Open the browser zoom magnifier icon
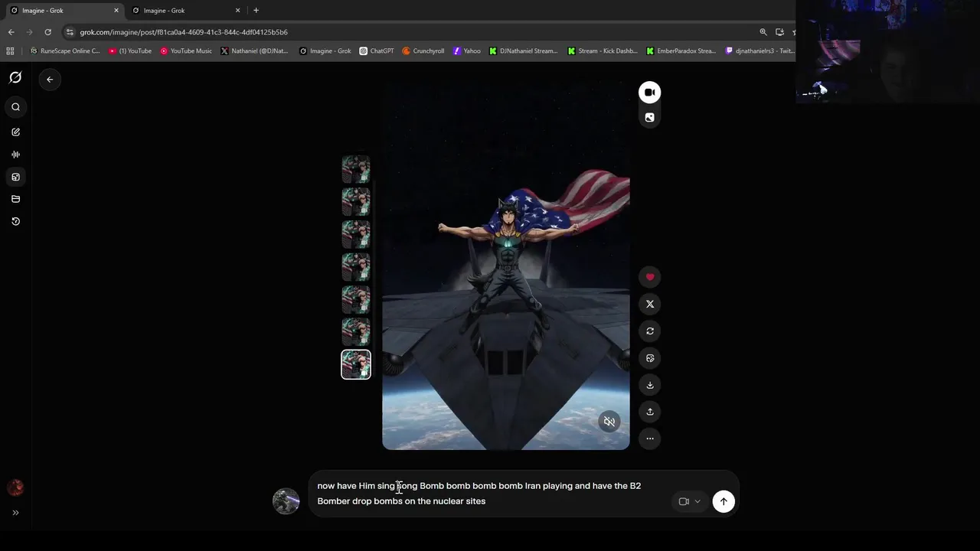 click(x=763, y=32)
